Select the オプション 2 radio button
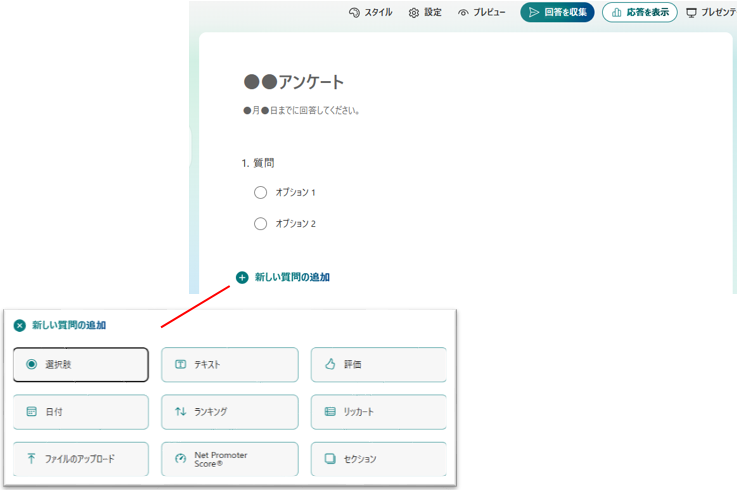The image size is (737, 490). pyautogui.click(x=261, y=224)
